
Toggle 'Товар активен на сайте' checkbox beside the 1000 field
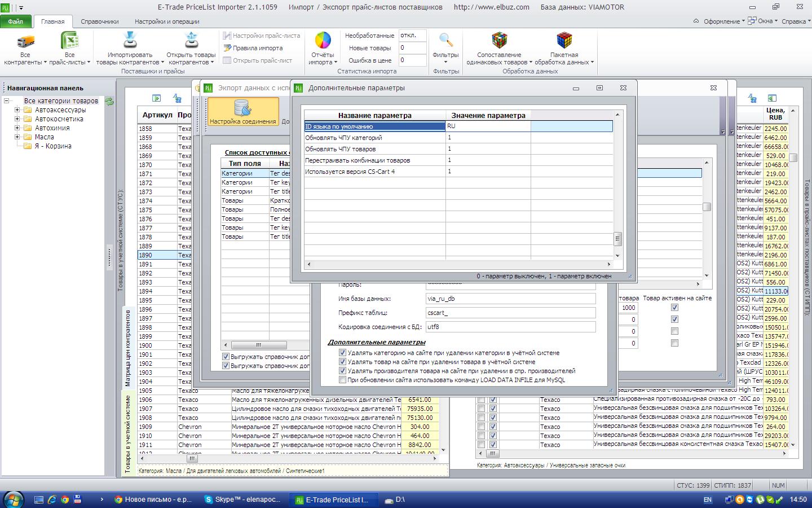(674, 308)
